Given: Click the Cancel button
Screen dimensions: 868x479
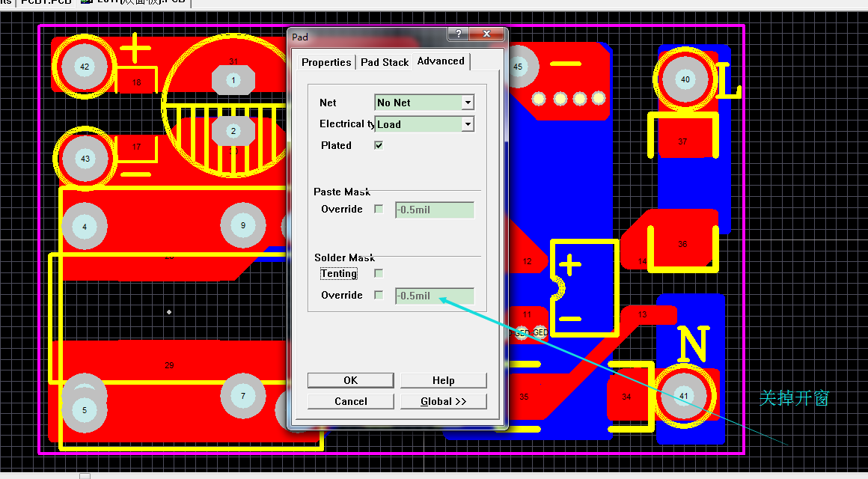Looking at the screenshot, I should [x=350, y=401].
